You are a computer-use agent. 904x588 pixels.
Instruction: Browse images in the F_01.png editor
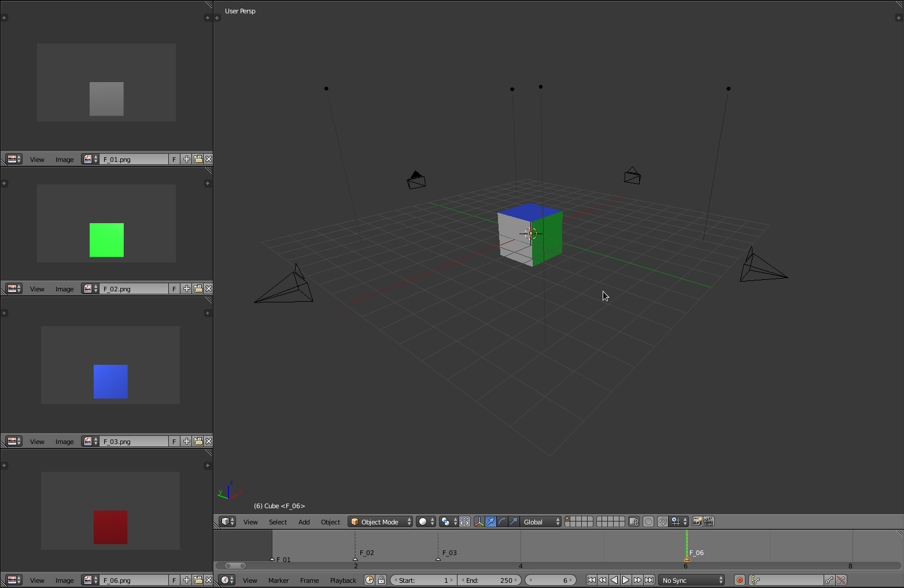click(x=90, y=159)
